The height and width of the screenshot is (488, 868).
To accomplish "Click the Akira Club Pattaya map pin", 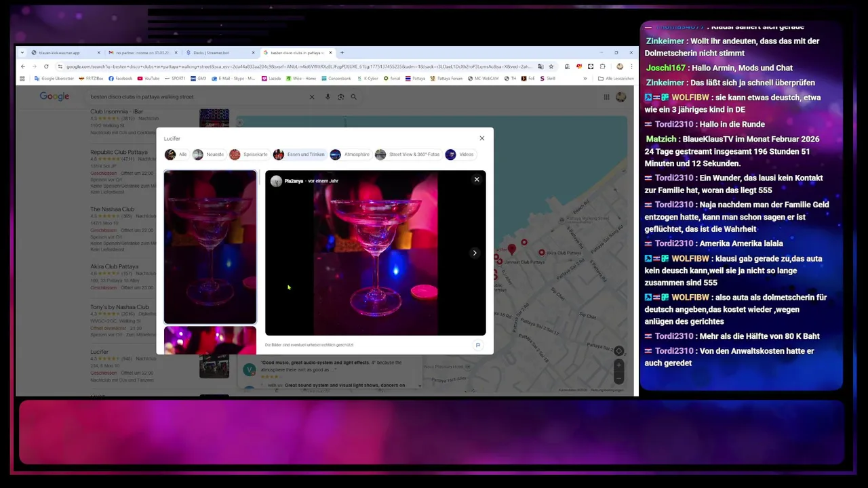I will (x=542, y=252).
